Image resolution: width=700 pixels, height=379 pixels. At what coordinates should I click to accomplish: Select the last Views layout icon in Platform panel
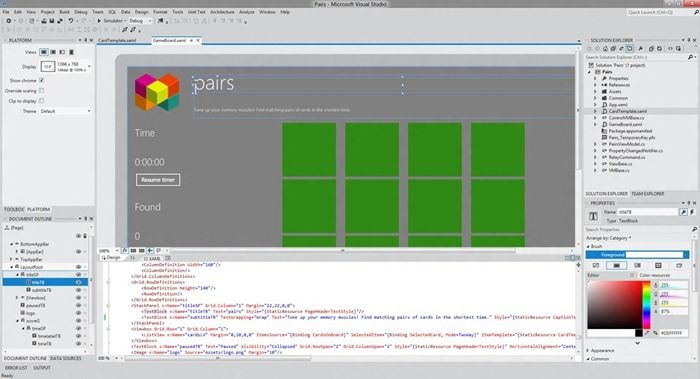[x=71, y=52]
